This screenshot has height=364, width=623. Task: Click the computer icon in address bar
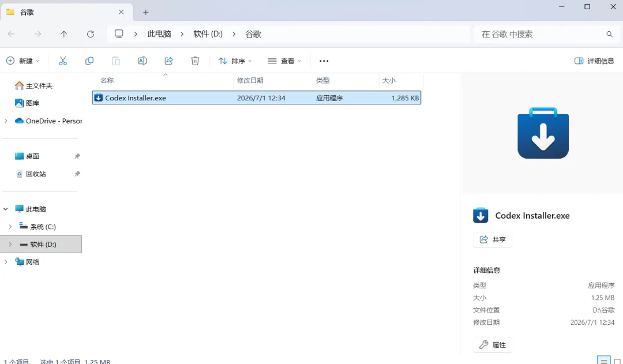(119, 34)
